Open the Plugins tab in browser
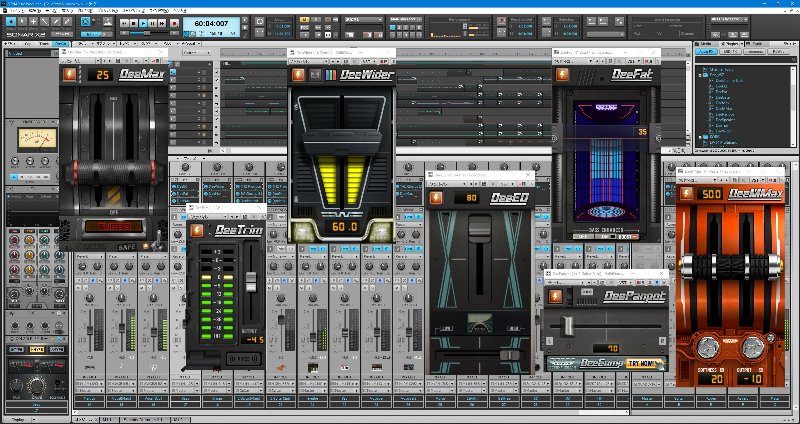Viewport: 800px width, 424px height. (730, 44)
